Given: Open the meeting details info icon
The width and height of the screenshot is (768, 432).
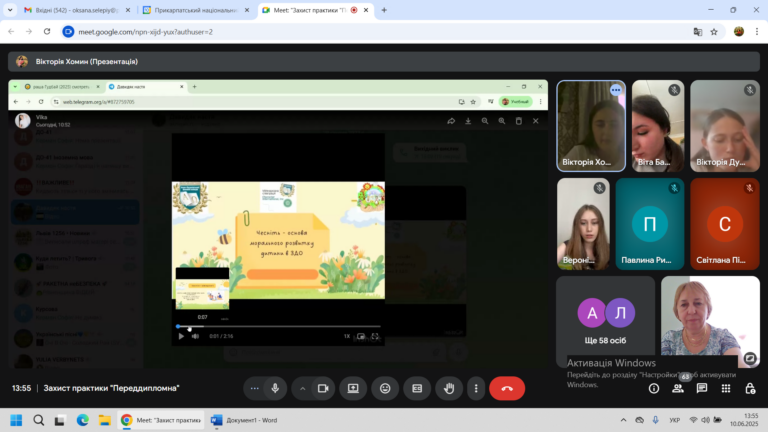Looking at the screenshot, I should 654,388.
